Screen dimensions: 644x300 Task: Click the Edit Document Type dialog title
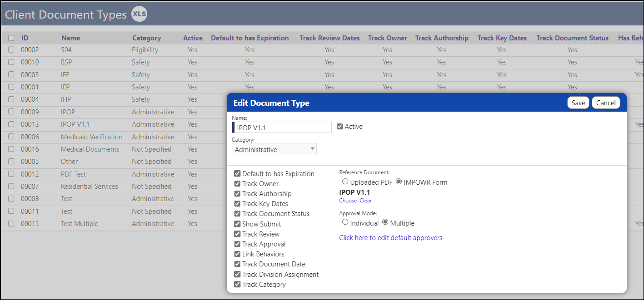coord(271,103)
